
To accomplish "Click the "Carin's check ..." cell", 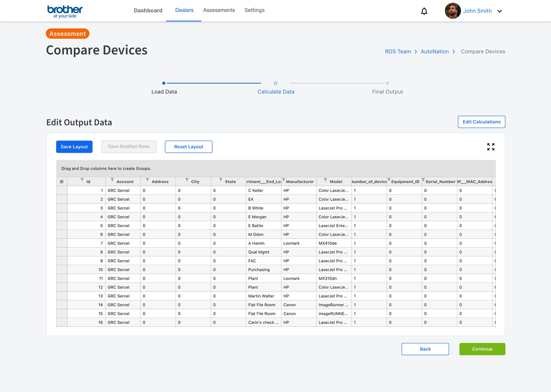I will point(263,323).
